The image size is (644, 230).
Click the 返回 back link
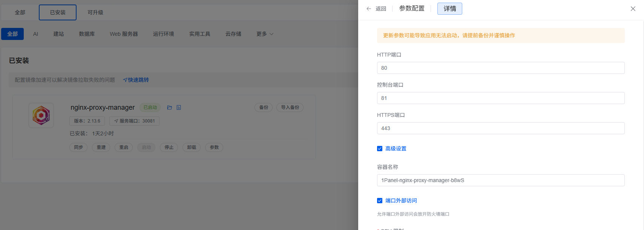tap(381, 9)
